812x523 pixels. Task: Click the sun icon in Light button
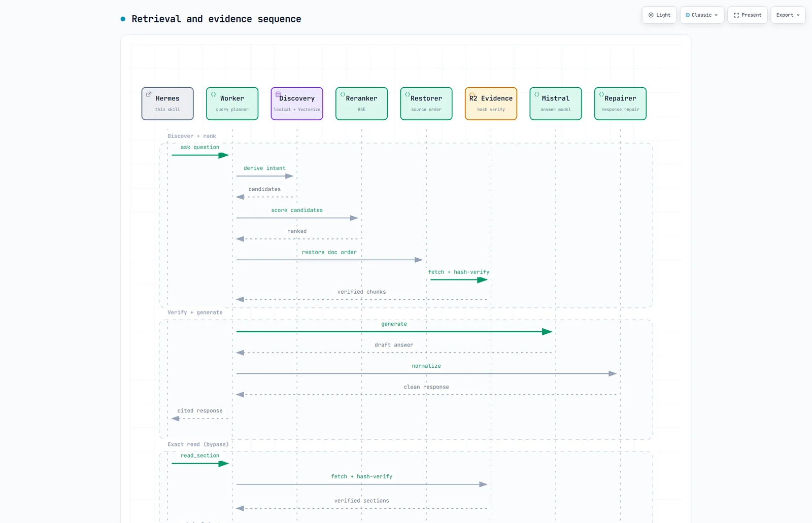(651, 15)
